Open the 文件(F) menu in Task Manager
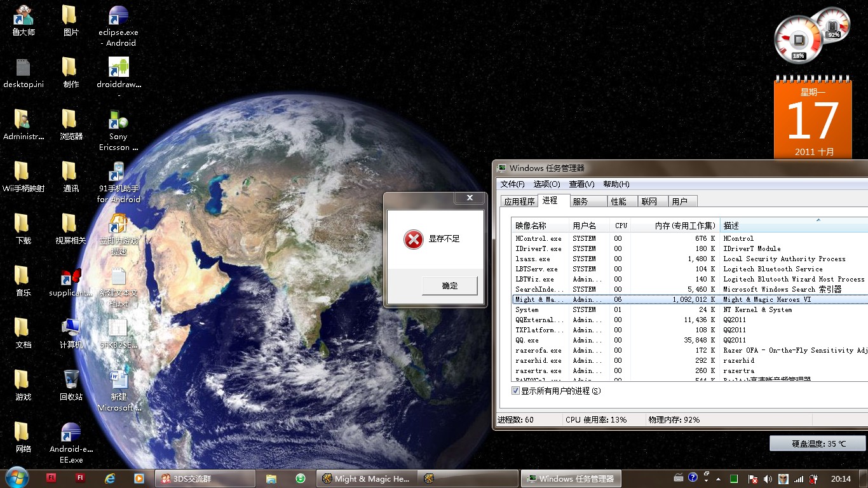This screenshot has width=868, height=488. click(512, 184)
